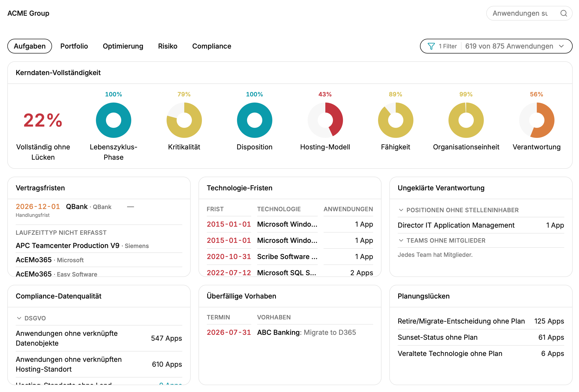This screenshot has width=579, height=392.
Task: Switch to the Aufgaben tab
Action: coord(30,46)
